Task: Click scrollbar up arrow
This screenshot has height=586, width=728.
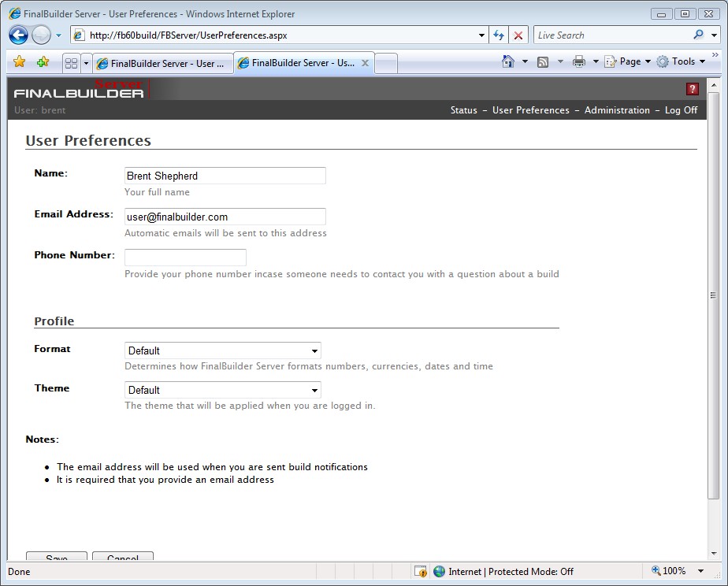Action: [714, 85]
